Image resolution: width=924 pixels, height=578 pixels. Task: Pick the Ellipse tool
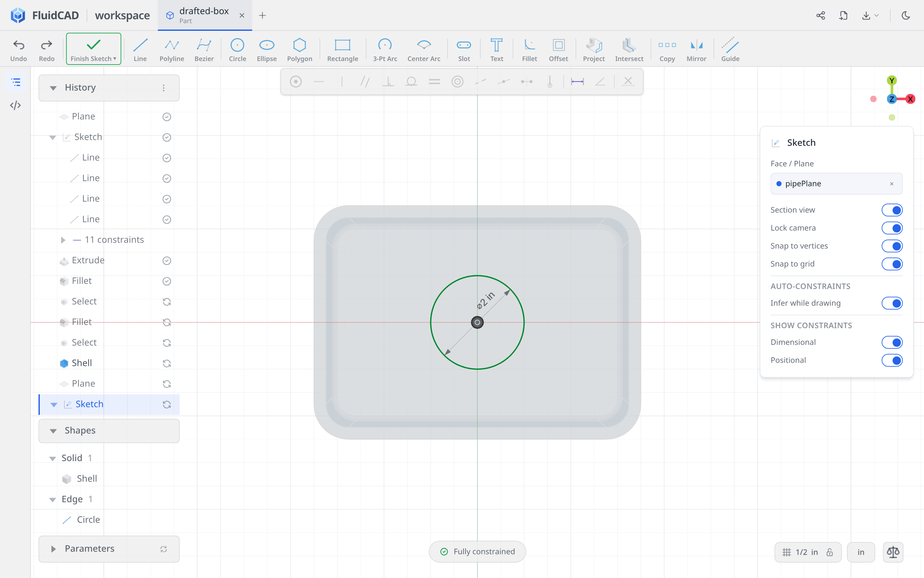267,50
